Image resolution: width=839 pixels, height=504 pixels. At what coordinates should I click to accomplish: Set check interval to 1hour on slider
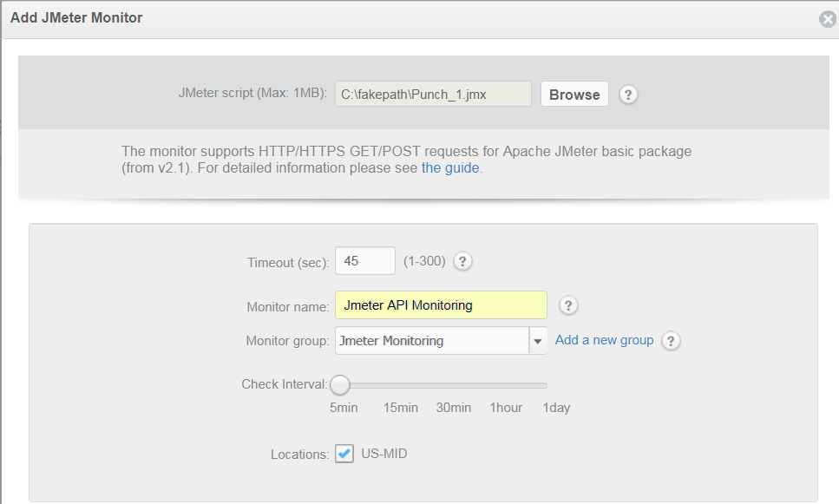506,385
